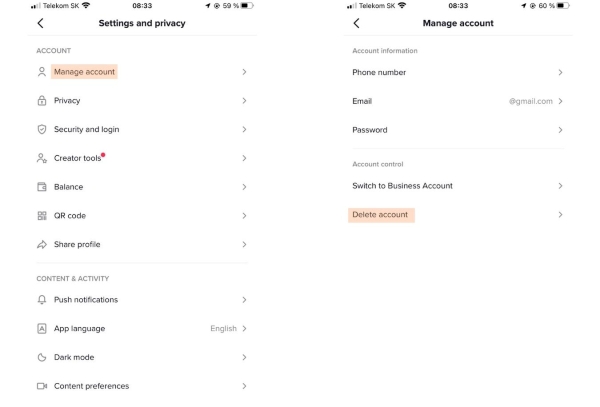
Task: Open the Email setting with gmail.com
Action: point(458,101)
